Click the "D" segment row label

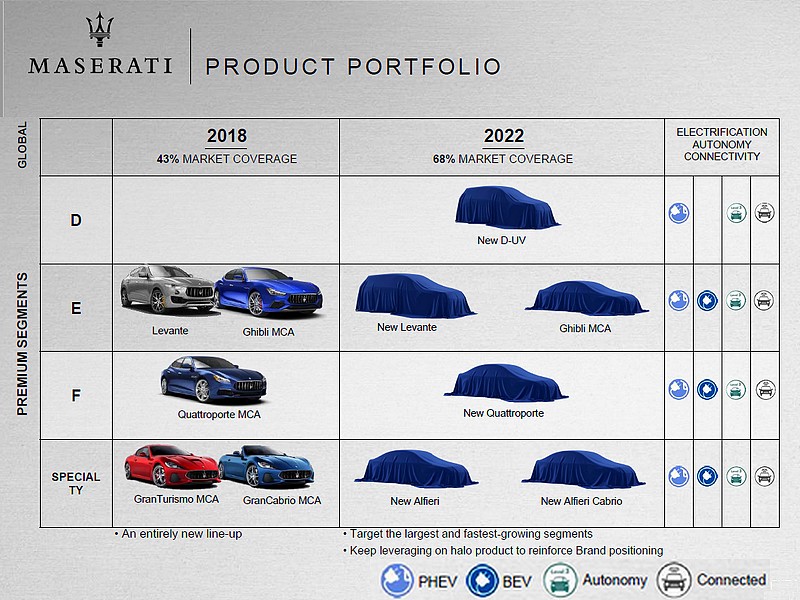coord(76,220)
